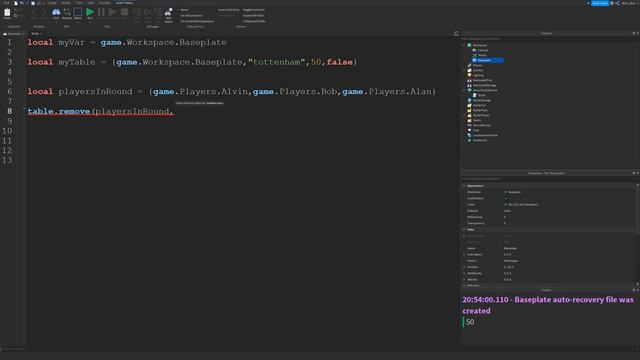
Task: Click Go to Script Error button
Action: click(229, 10)
